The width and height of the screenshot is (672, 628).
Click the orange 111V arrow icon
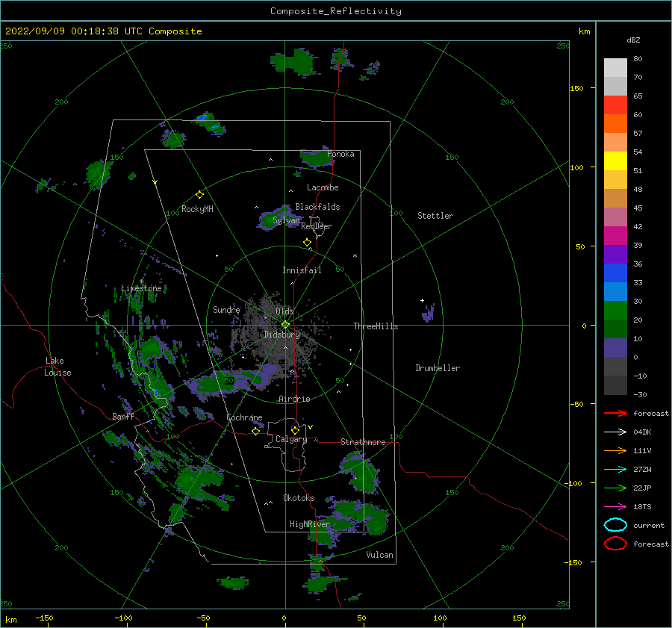pyautogui.click(x=615, y=450)
